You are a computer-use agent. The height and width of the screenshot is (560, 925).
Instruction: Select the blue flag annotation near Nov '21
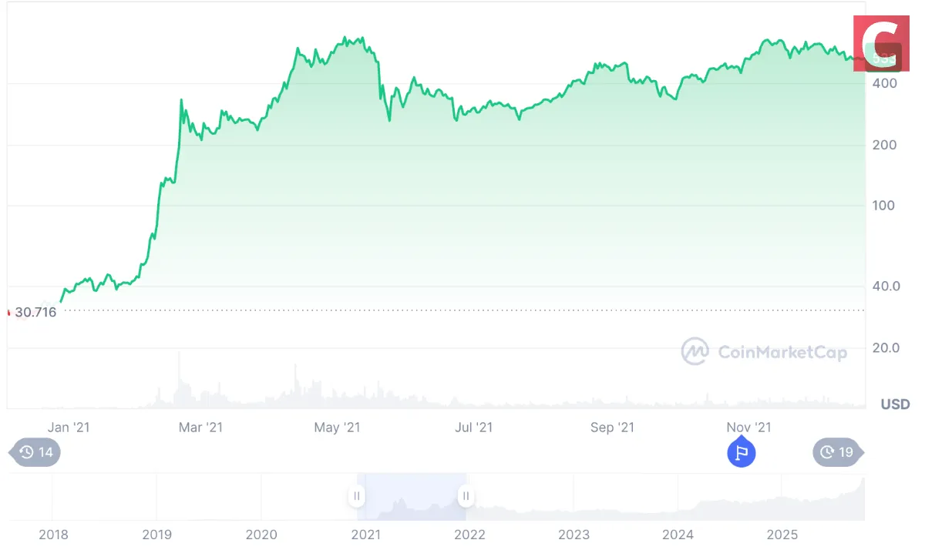742,453
